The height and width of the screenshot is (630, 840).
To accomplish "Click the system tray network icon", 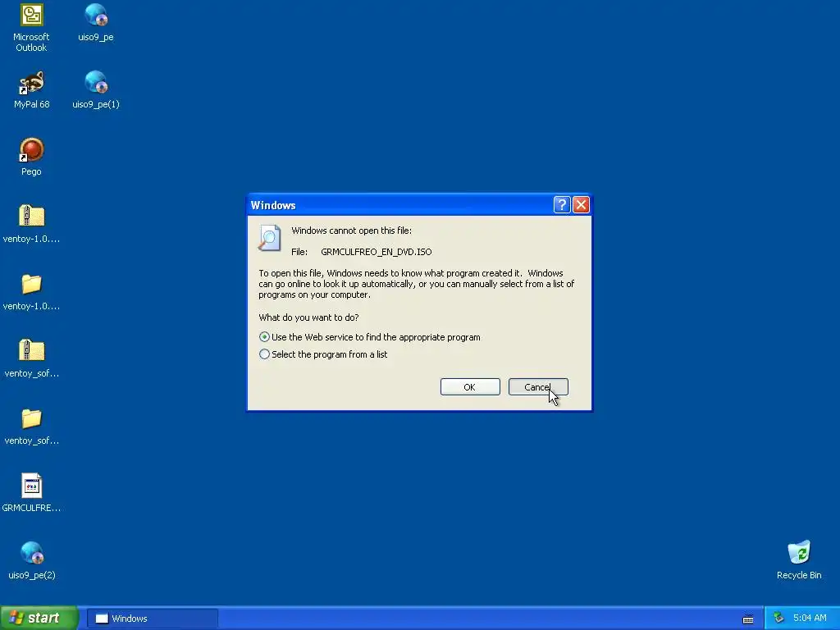I will 779,619.
